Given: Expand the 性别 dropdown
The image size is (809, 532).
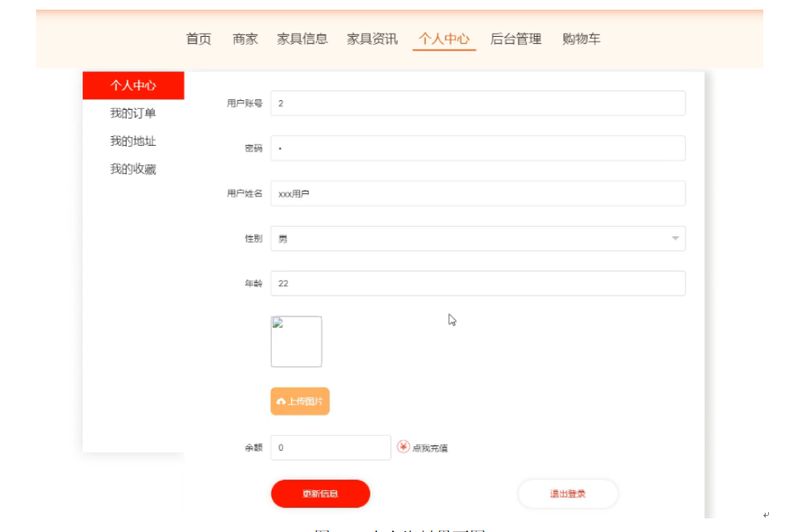Looking at the screenshot, I should pos(478,238).
